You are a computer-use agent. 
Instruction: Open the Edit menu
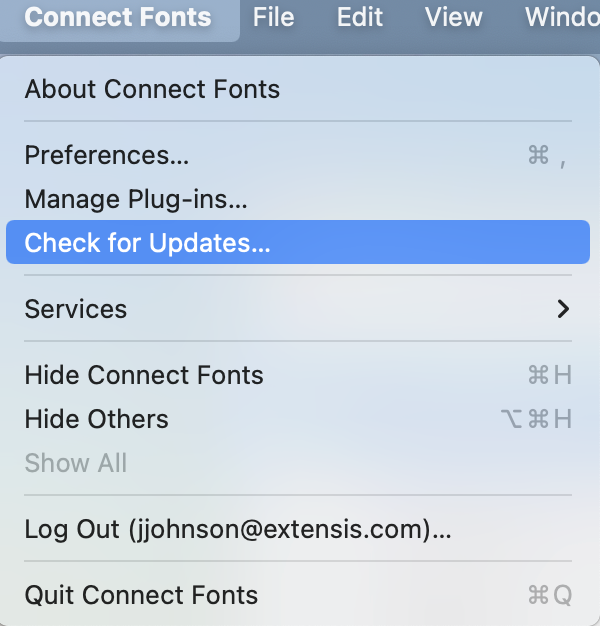tap(359, 17)
